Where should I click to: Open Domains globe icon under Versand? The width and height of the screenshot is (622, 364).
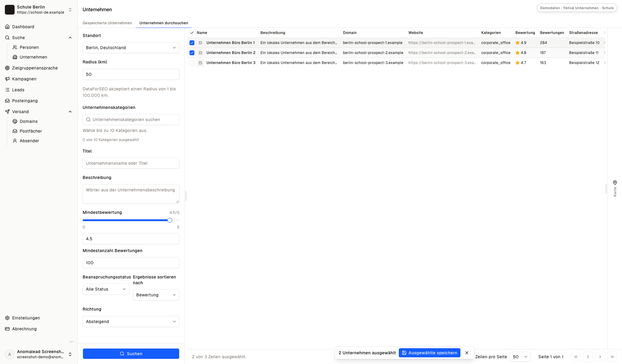[x=15, y=121]
